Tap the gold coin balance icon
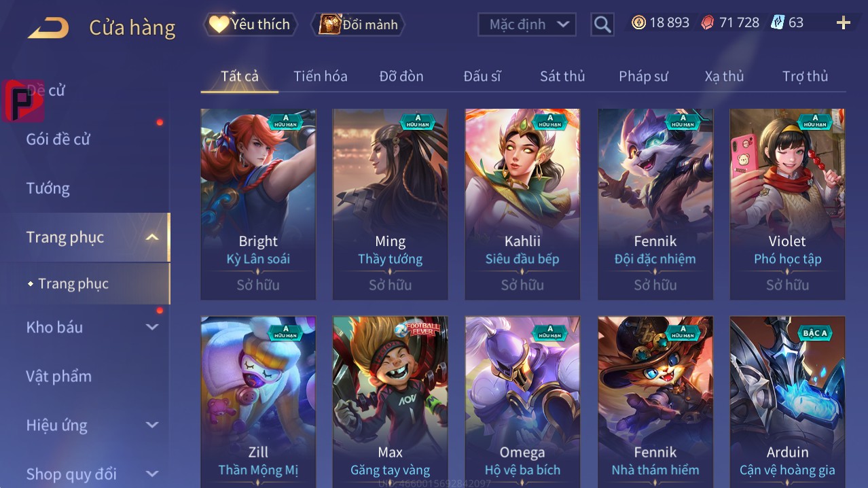Viewport: 868px width, 488px height. 638,23
